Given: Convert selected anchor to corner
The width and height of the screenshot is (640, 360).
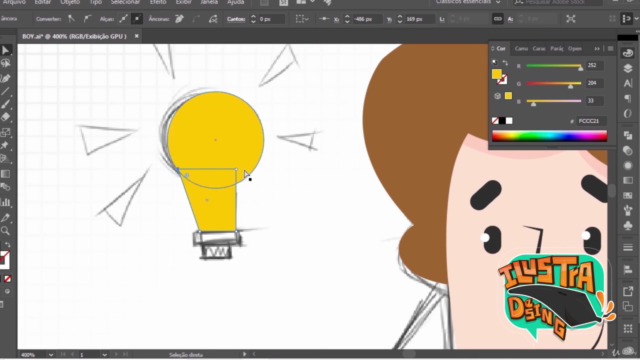Looking at the screenshot, I should point(71,19).
